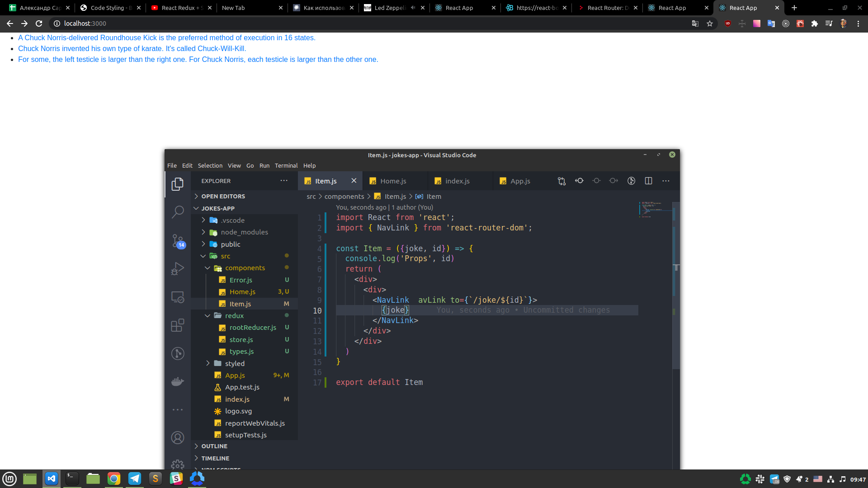
Task: Open a new browser tab with plus button
Action: click(794, 8)
